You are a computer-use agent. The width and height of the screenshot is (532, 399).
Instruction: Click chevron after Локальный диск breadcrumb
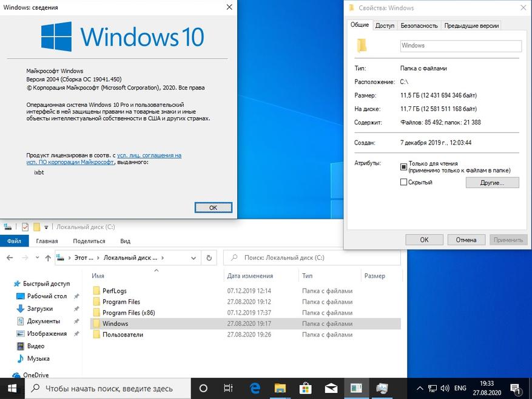163,257
